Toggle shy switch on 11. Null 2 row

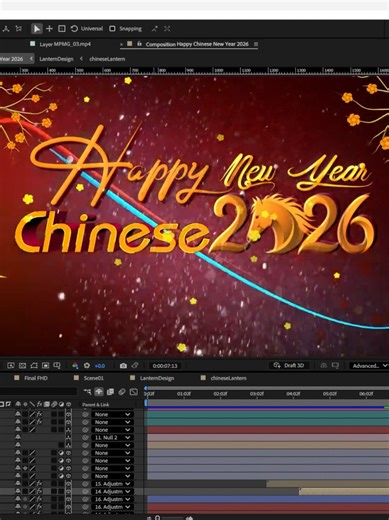(18, 437)
